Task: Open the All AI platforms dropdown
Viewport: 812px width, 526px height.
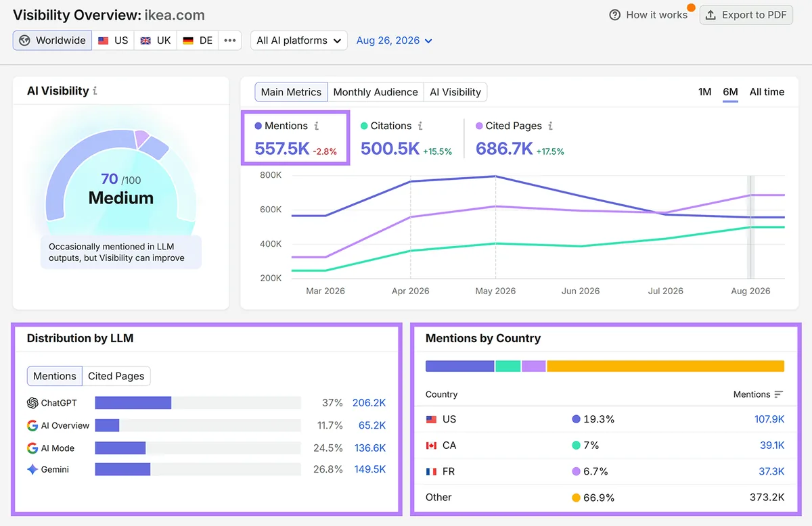Action: [x=299, y=41]
